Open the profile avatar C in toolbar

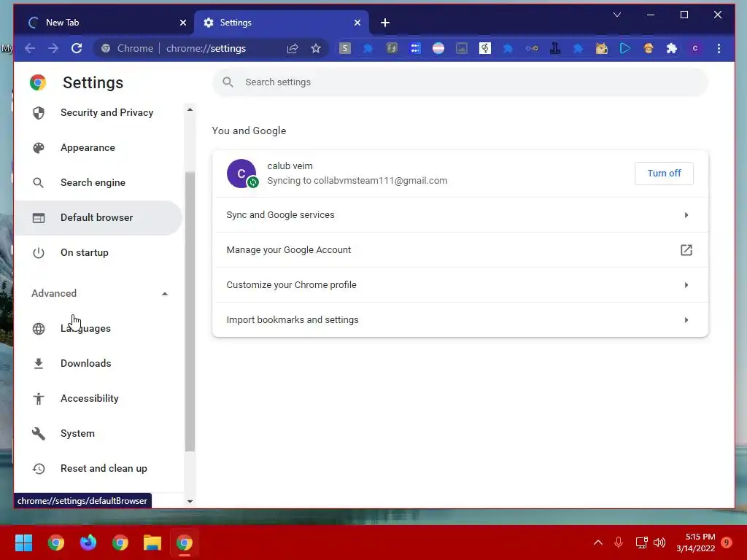pyautogui.click(x=695, y=48)
